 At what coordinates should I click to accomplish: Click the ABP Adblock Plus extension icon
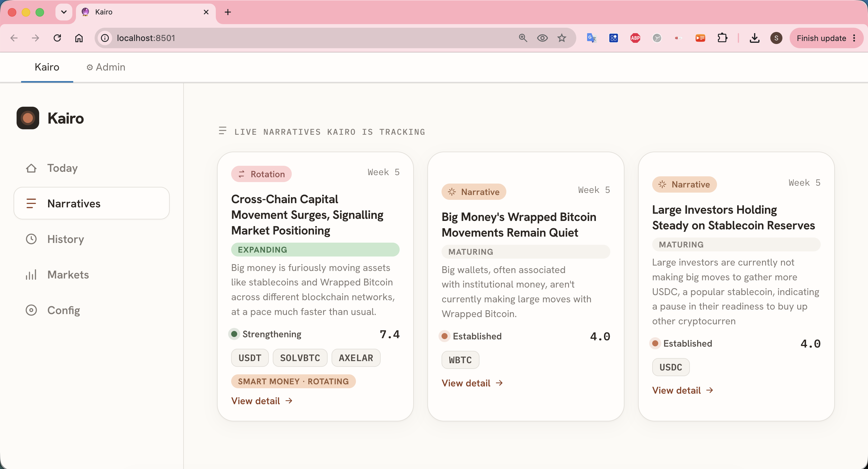[x=635, y=38]
